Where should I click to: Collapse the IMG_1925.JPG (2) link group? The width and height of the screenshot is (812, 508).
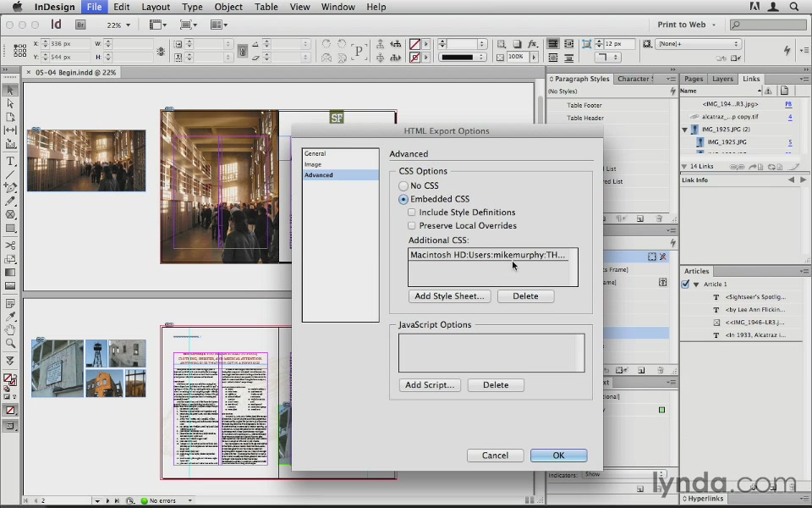click(685, 130)
